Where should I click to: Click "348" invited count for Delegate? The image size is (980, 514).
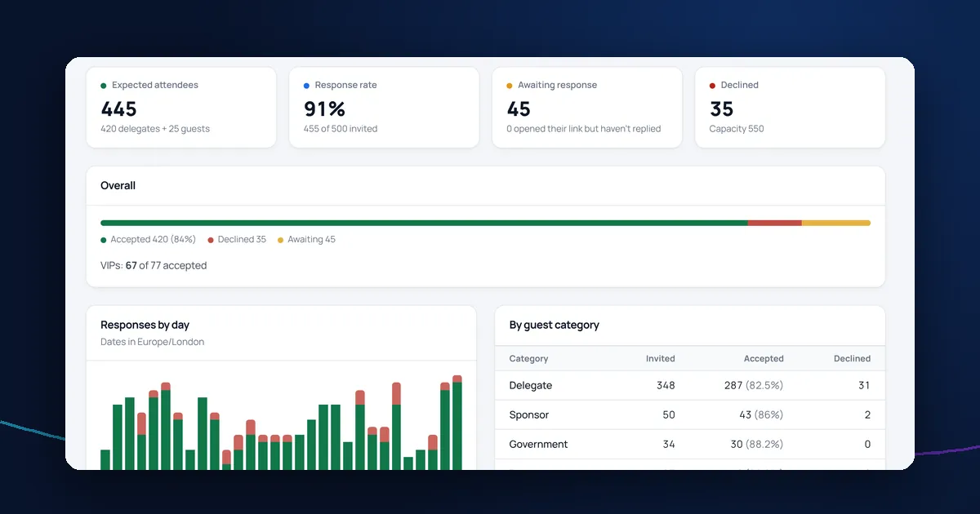click(666, 385)
